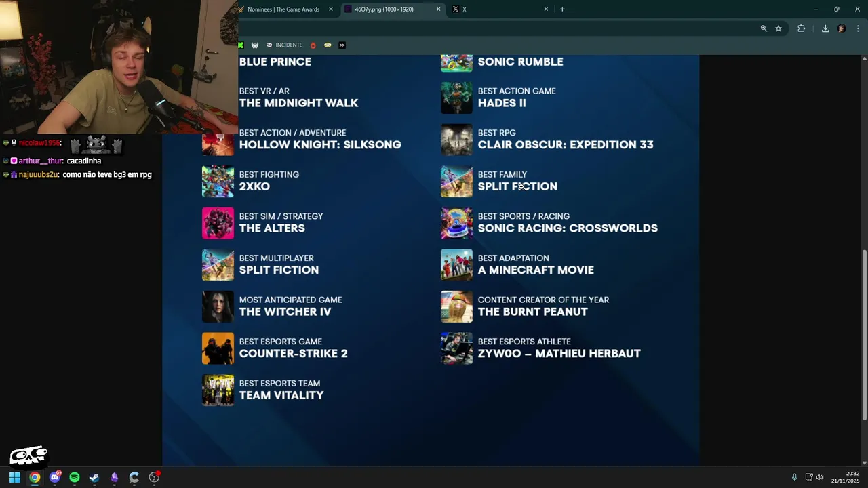Click the najuuubs2u chat username

39,175
